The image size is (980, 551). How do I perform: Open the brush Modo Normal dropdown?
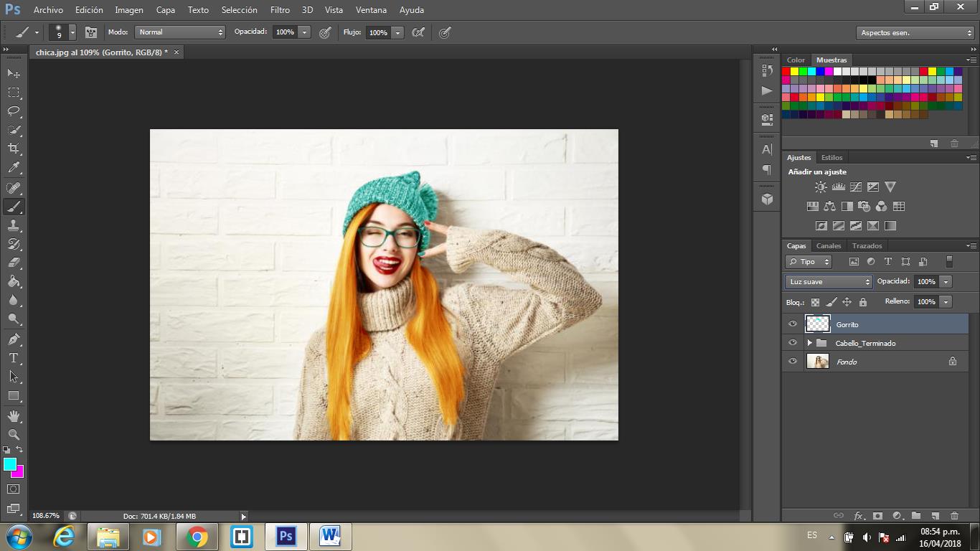coord(180,32)
